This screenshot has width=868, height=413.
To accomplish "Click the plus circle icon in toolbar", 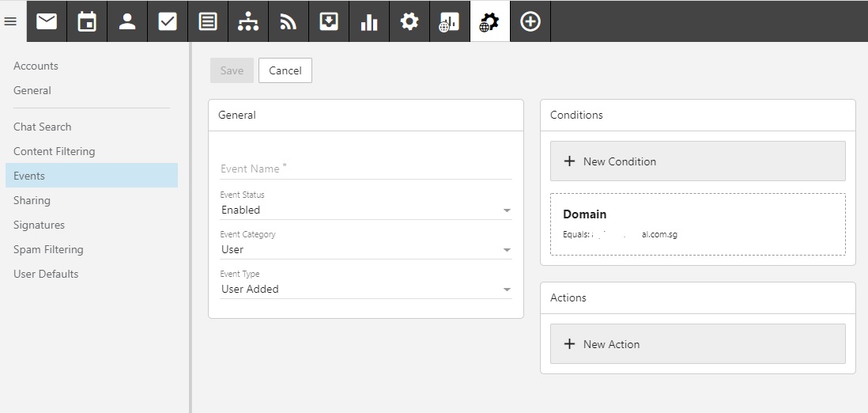I will tap(530, 21).
